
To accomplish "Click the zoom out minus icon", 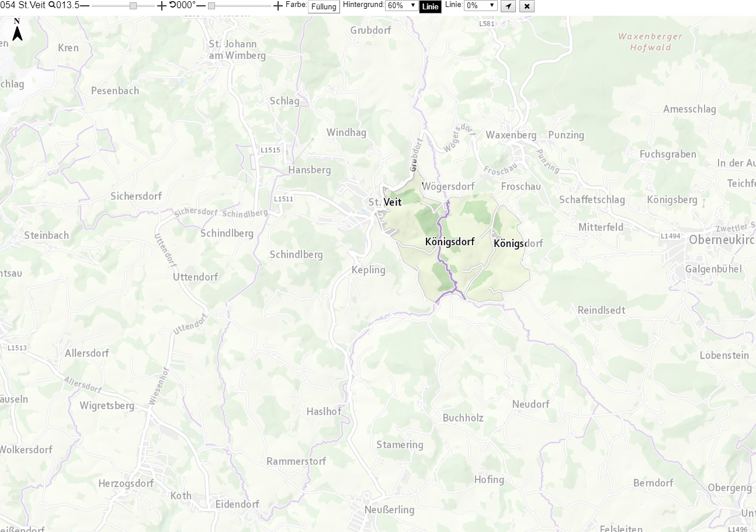I will pyautogui.click(x=85, y=5).
